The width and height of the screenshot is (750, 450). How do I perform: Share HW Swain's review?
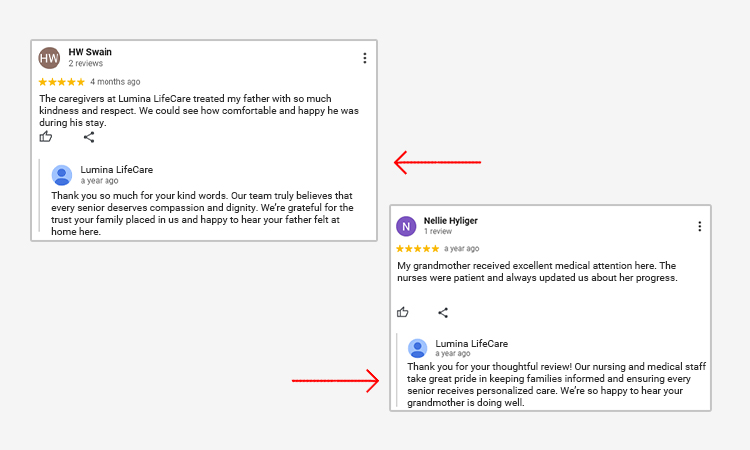tap(89, 137)
